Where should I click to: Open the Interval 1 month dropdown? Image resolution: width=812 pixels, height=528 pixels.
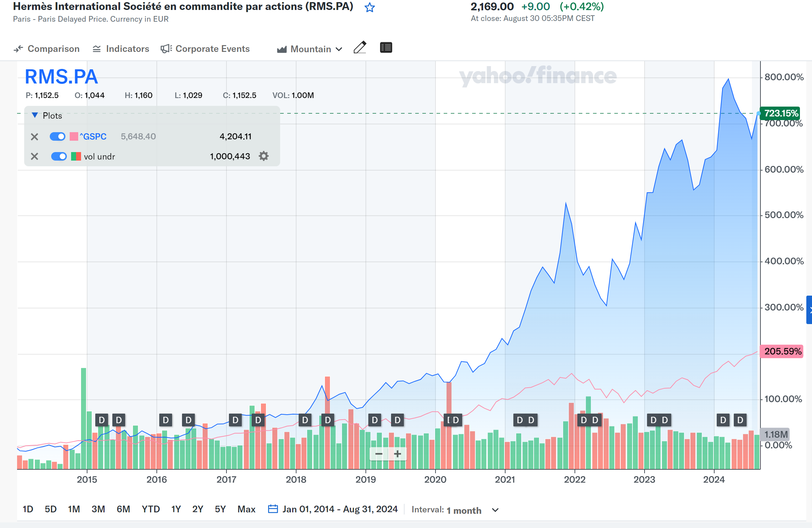coord(455,510)
